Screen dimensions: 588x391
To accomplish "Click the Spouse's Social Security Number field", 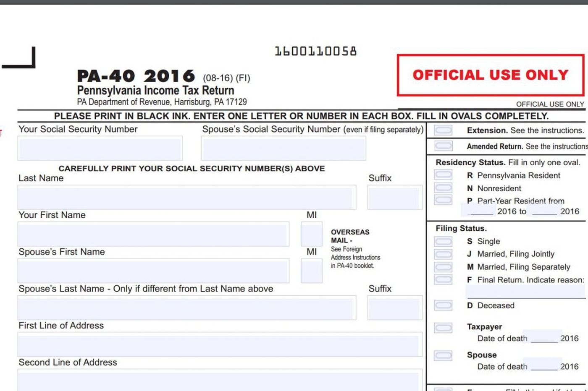I will click(283, 149).
